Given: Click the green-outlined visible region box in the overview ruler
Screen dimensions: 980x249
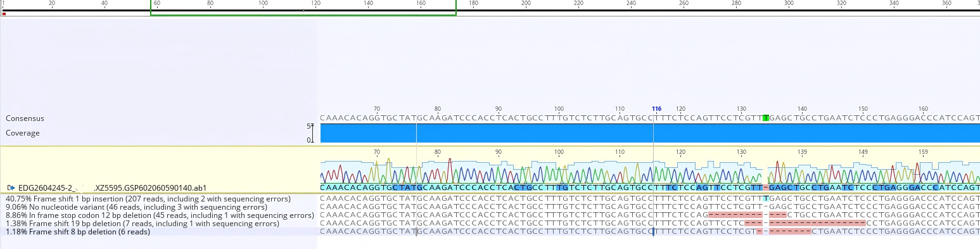Looking at the screenshot, I should [x=303, y=8].
